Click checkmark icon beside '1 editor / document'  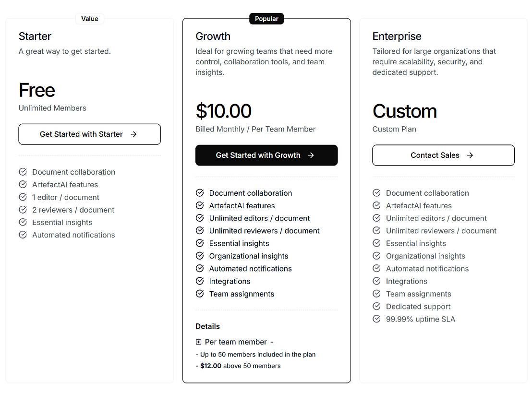[x=23, y=197]
